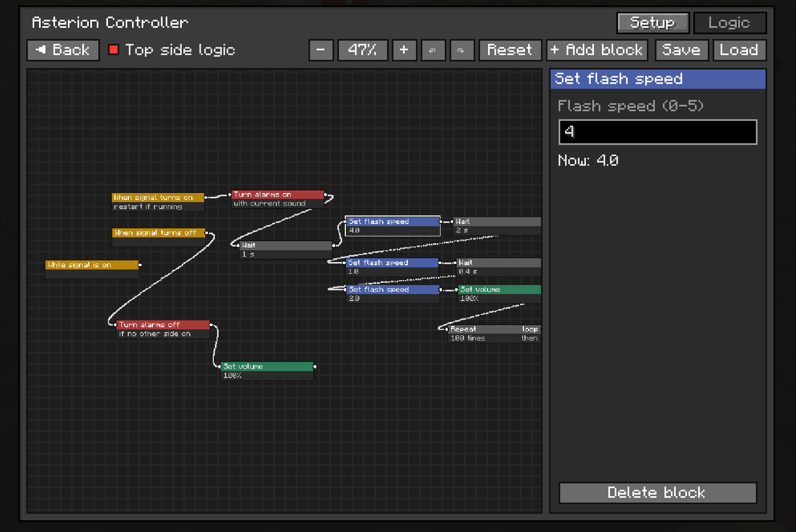Screen dimensions: 796x532
Task: Select the 'When signal turns off' block
Action: click(x=159, y=237)
